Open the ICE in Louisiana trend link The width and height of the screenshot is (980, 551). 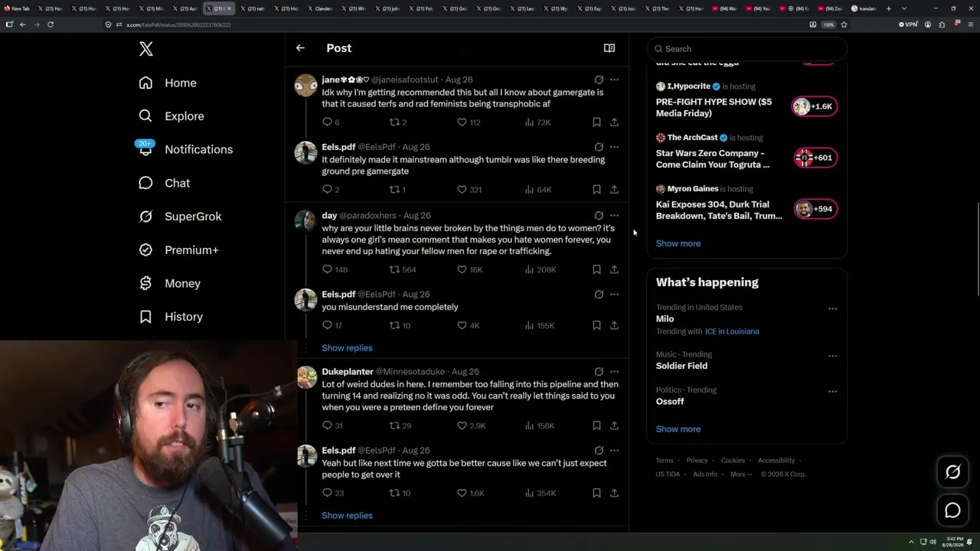coord(732,331)
